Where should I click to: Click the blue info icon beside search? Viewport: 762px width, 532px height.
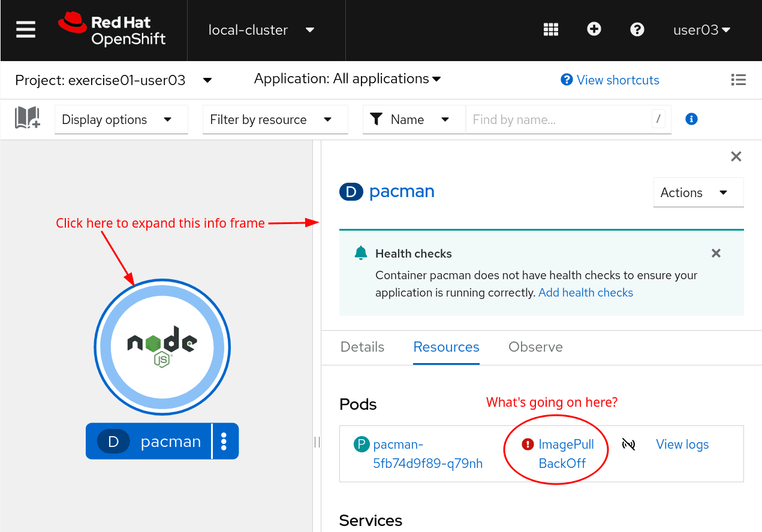691,119
